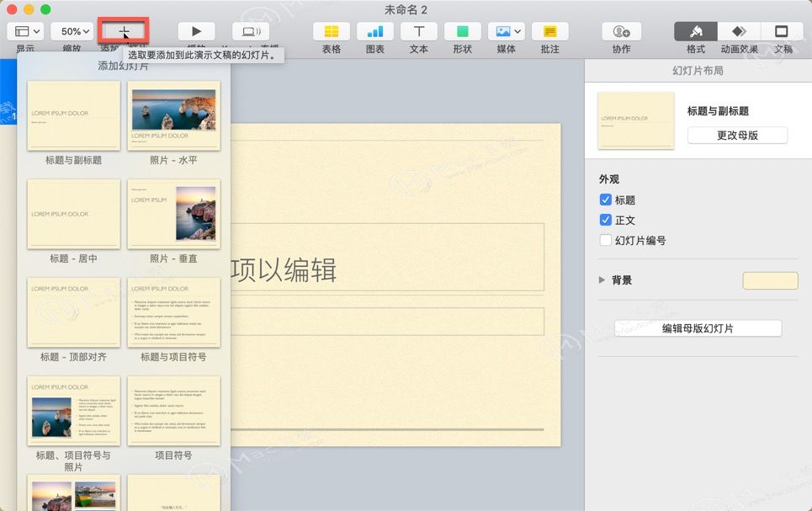Screen dimensions: 812x511
Task: Click the green full-screen window button
Action: coord(45,9)
